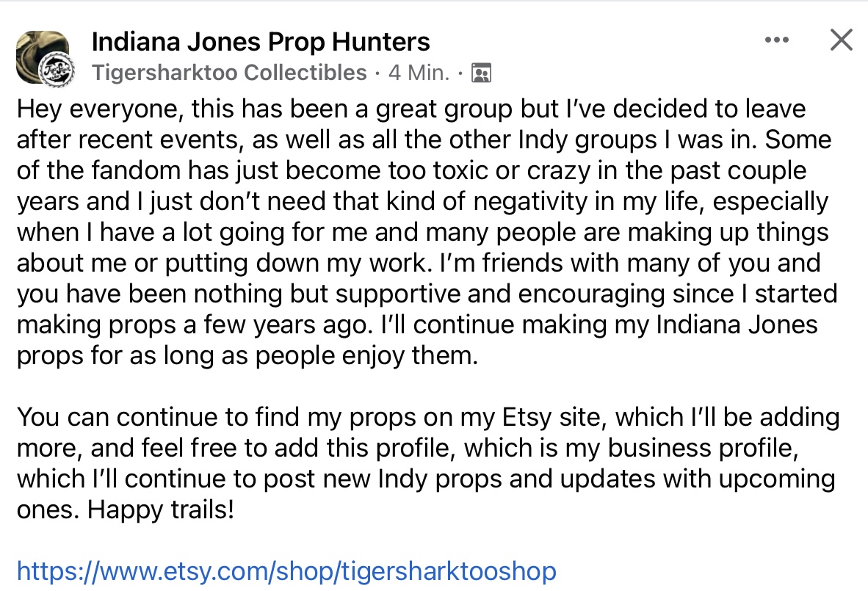
Task: View the Tigersharktoo Collectibles author profile
Action: pyautogui.click(x=230, y=73)
